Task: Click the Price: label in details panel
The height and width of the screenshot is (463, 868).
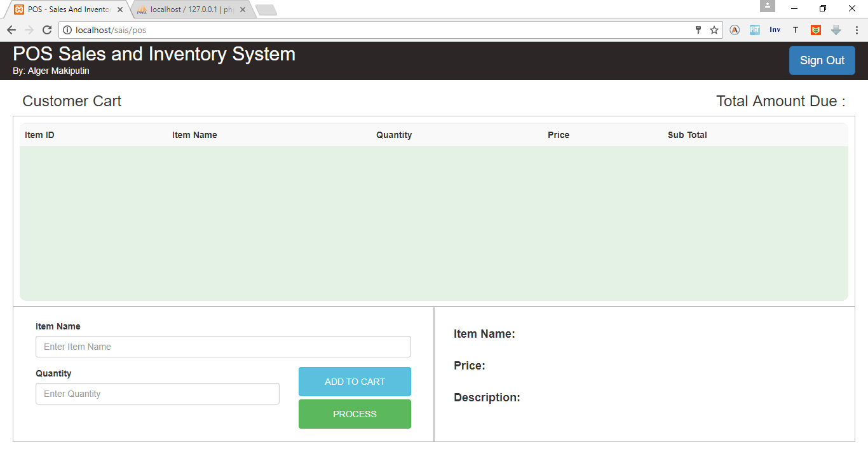Action: click(470, 366)
